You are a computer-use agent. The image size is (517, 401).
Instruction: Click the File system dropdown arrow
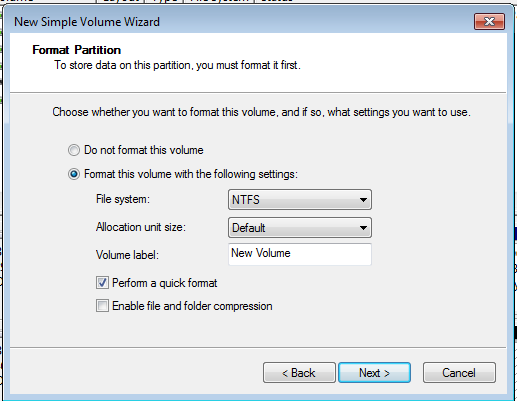[x=363, y=200]
